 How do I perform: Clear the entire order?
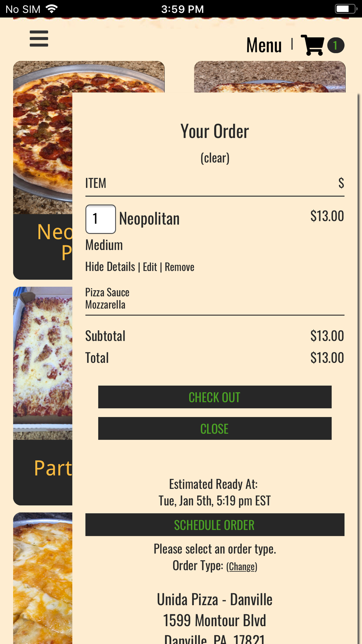tap(215, 158)
